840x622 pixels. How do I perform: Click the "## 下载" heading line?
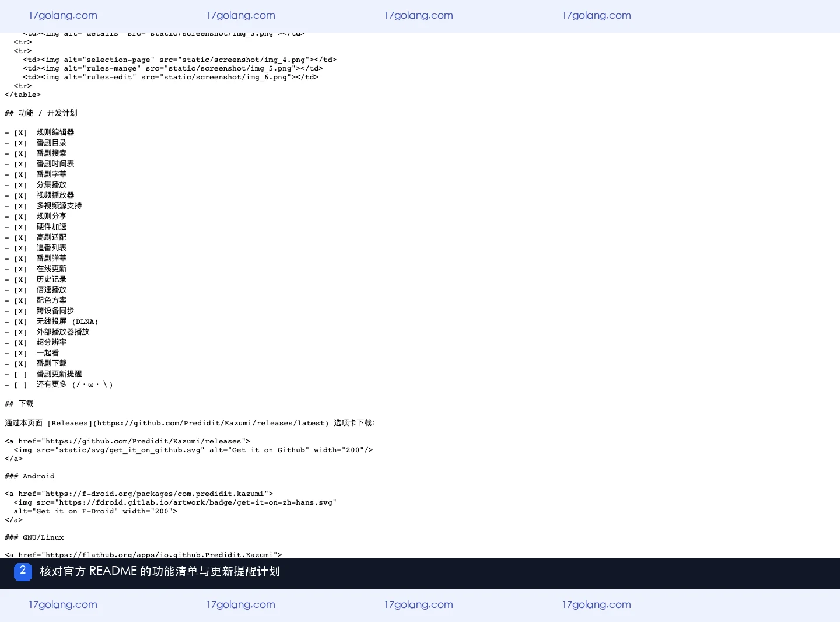[19, 404]
